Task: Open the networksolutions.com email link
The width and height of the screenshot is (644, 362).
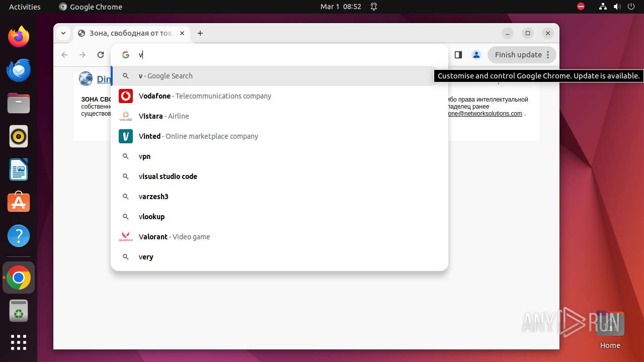Action: [x=485, y=114]
